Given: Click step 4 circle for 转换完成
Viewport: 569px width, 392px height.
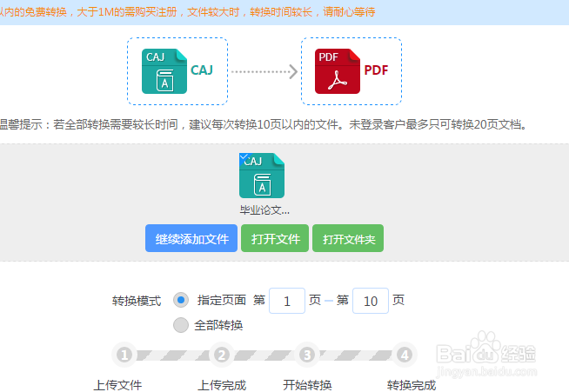Looking at the screenshot, I should 405,355.
